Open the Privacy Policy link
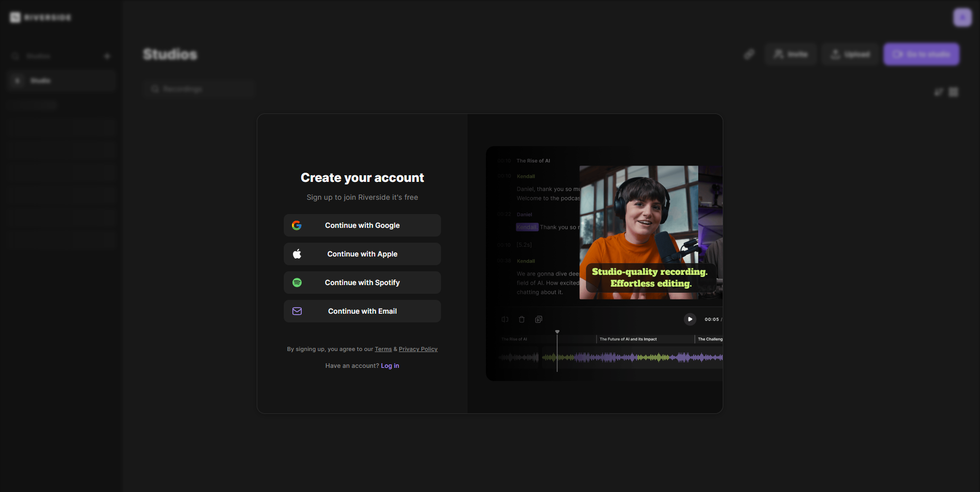 418,349
